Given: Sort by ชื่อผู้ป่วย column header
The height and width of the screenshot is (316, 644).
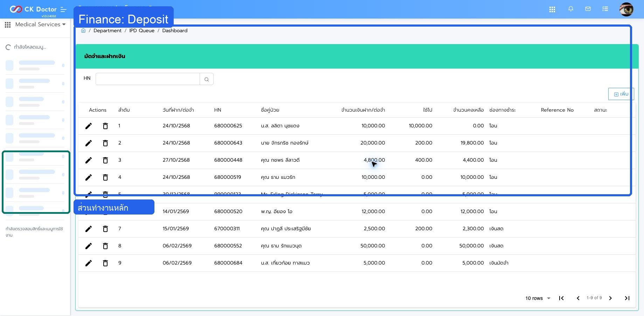Looking at the screenshot, I should click(270, 110).
